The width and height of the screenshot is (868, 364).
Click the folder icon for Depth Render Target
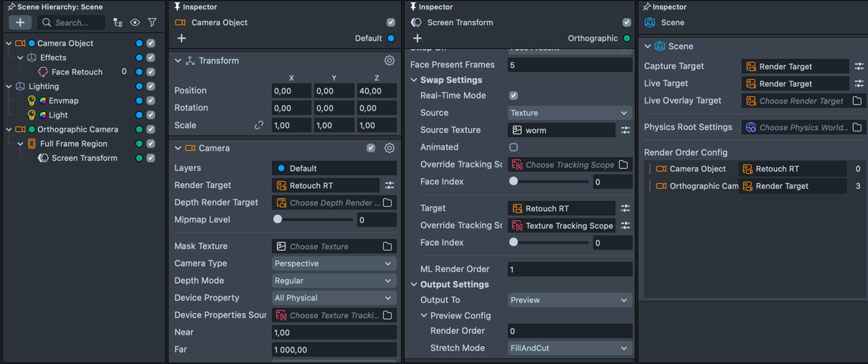(387, 203)
